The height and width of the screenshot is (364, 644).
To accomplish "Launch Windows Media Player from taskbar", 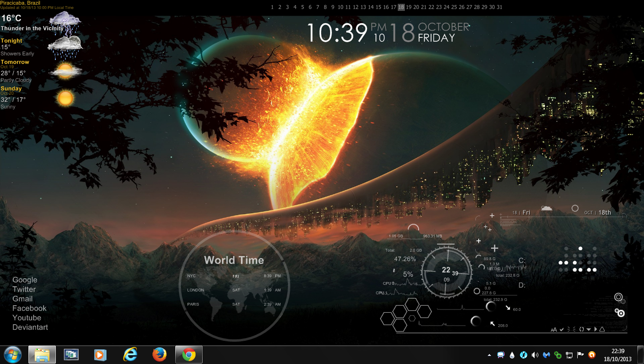I will [100, 355].
